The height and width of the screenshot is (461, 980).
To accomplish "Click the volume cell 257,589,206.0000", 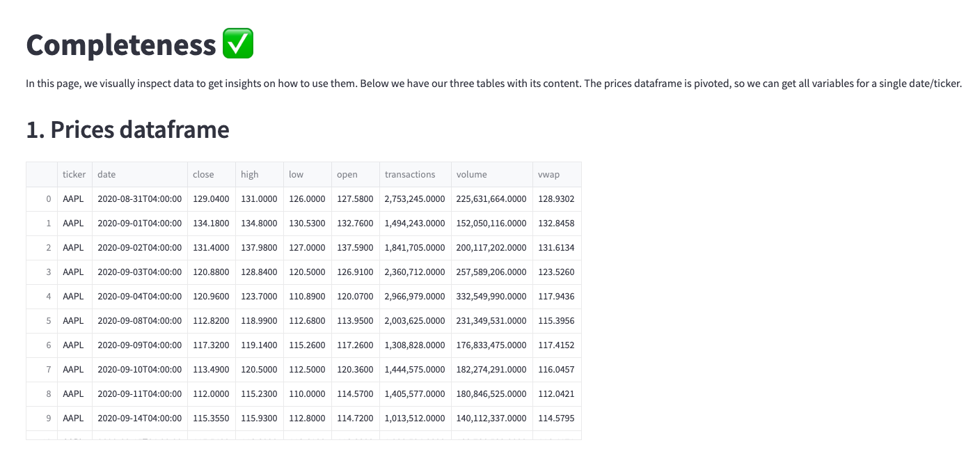I will pos(492,272).
